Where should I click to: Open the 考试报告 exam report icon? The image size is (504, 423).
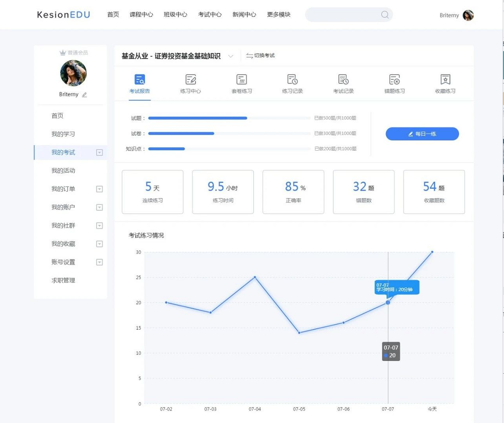[x=140, y=79]
